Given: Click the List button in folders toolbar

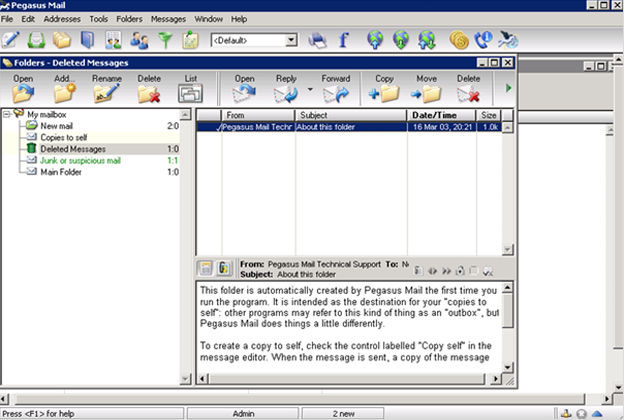Looking at the screenshot, I should click(x=191, y=89).
